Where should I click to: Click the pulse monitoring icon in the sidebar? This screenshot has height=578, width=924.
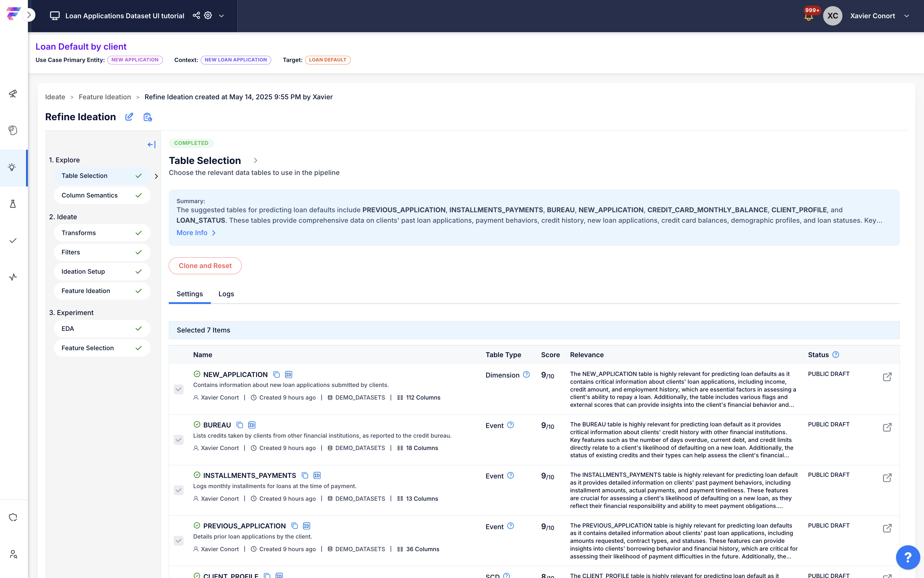pos(13,277)
